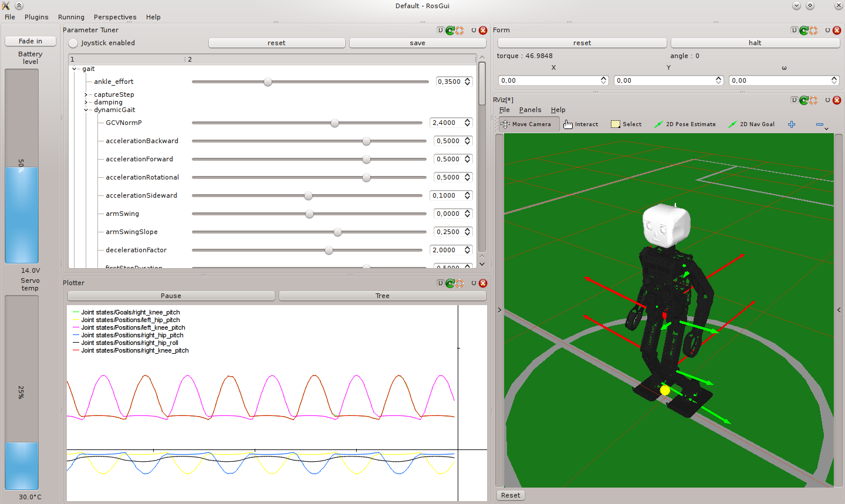Select the Move Camera tool in RViz
The width and height of the screenshot is (845, 504).
point(529,124)
